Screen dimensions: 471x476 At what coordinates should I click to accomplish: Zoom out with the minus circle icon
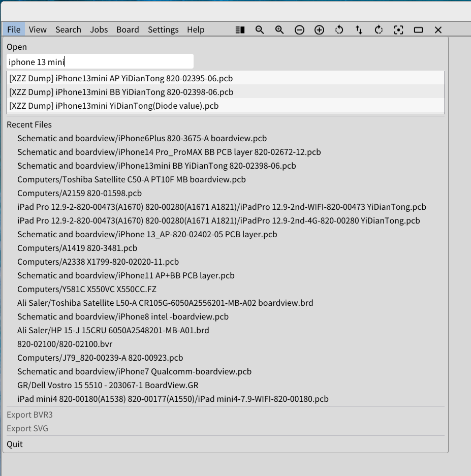(299, 30)
